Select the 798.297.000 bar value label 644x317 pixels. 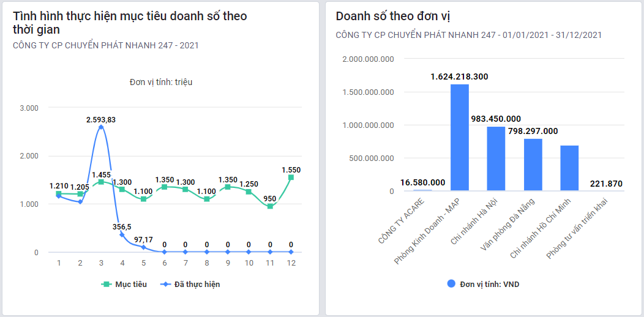click(533, 132)
